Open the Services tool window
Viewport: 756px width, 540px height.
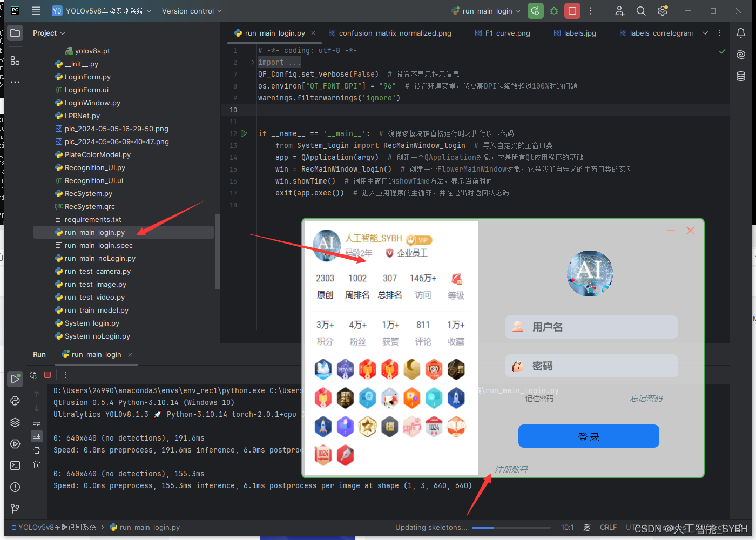(15, 444)
